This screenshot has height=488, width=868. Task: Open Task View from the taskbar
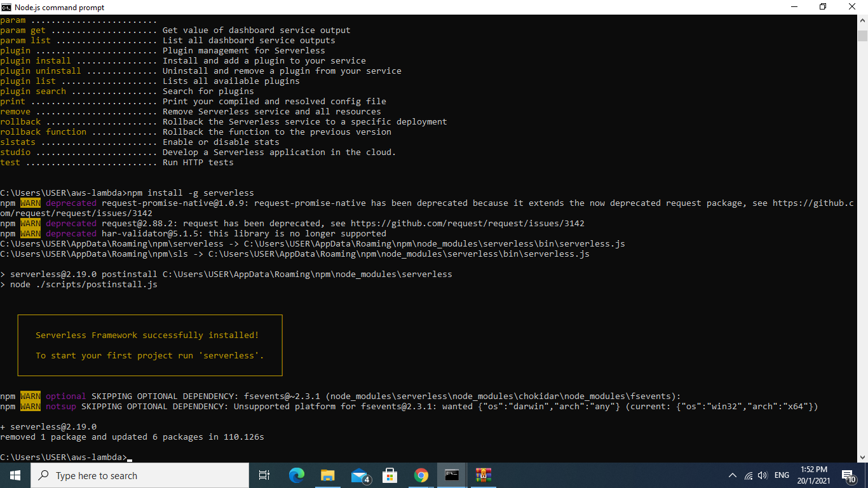pyautogui.click(x=264, y=475)
